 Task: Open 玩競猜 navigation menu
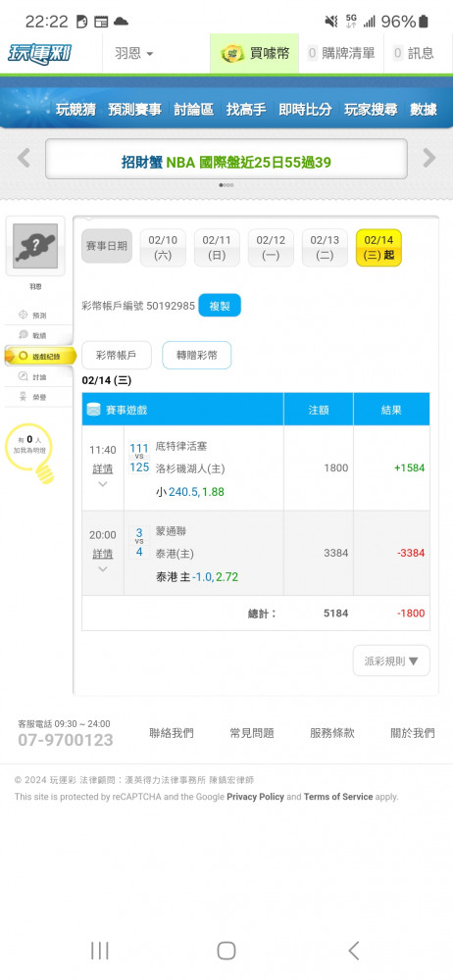[x=75, y=110]
